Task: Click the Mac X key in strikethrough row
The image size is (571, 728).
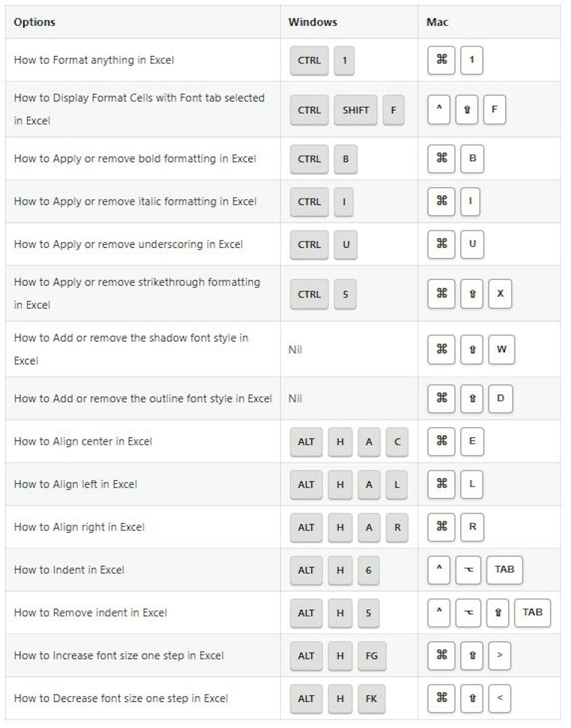Action: tap(500, 294)
